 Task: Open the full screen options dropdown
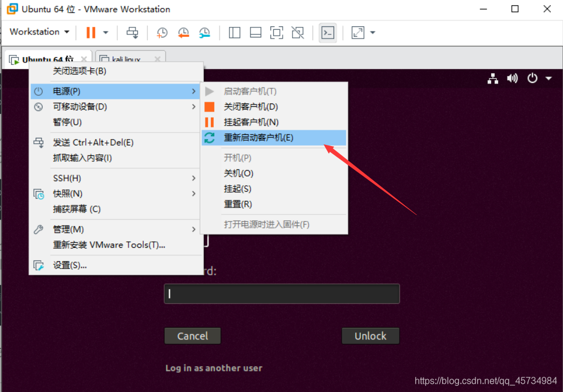pyautogui.click(x=370, y=32)
